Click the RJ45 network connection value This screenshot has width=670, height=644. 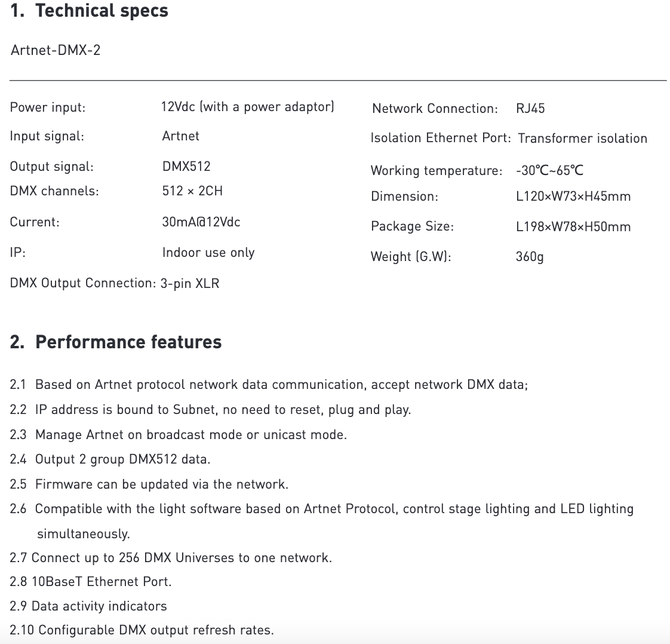click(530, 109)
